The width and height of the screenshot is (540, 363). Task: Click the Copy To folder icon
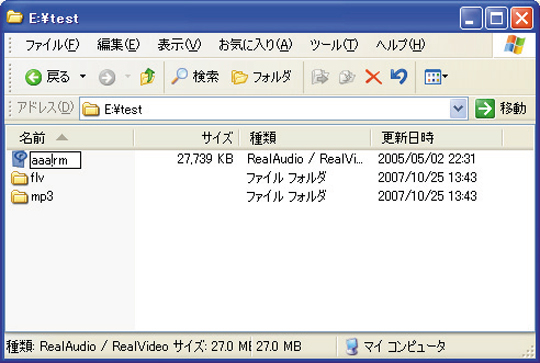(347, 77)
